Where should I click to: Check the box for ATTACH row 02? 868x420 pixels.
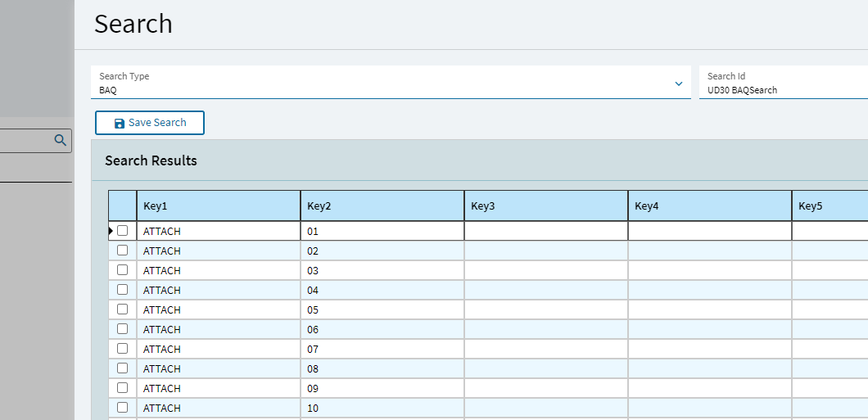(122, 251)
